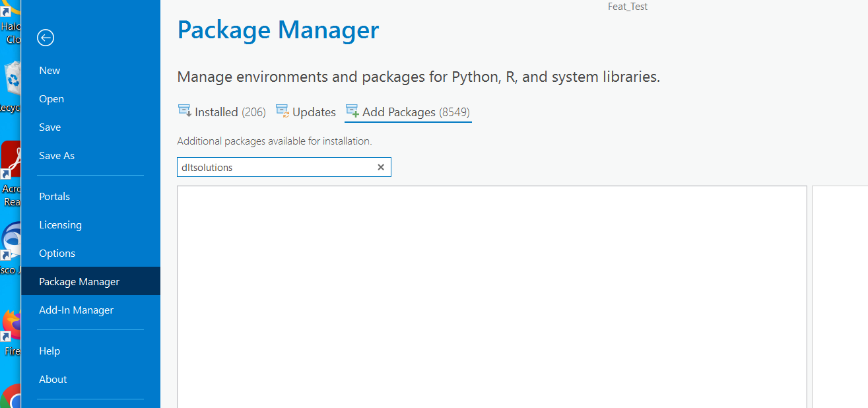Click inside the package search field
Viewport: 868px width, 408px height.
click(x=277, y=168)
